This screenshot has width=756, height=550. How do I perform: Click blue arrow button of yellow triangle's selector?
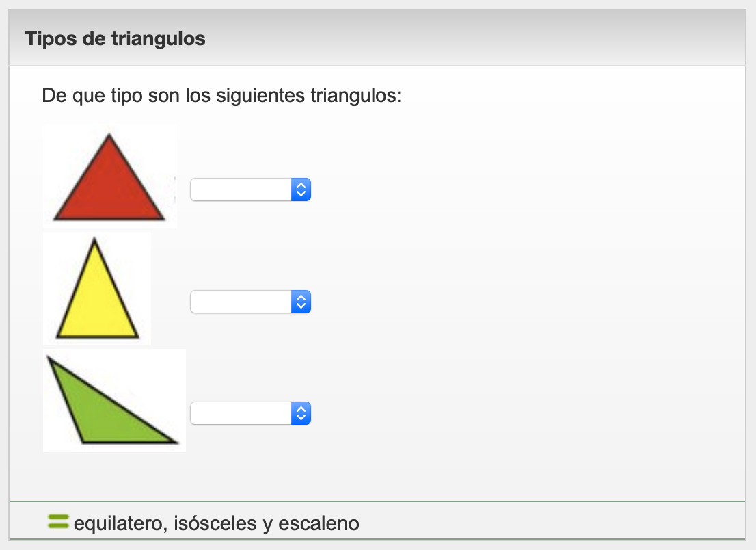pos(301,302)
